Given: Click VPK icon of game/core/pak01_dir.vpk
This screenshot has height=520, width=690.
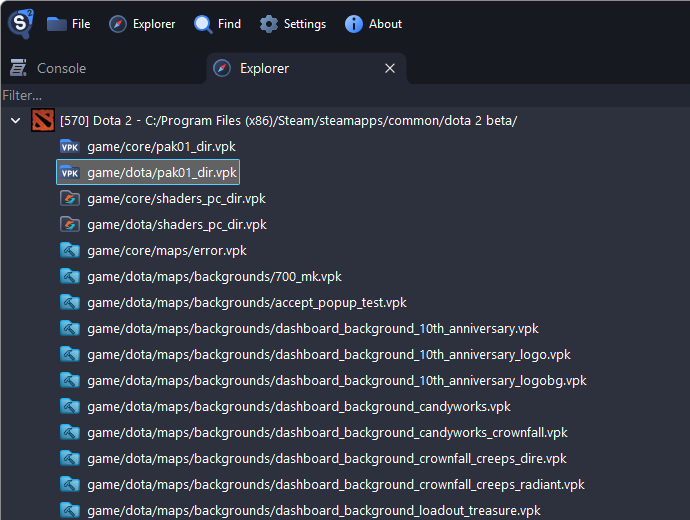Looking at the screenshot, I should [70, 146].
